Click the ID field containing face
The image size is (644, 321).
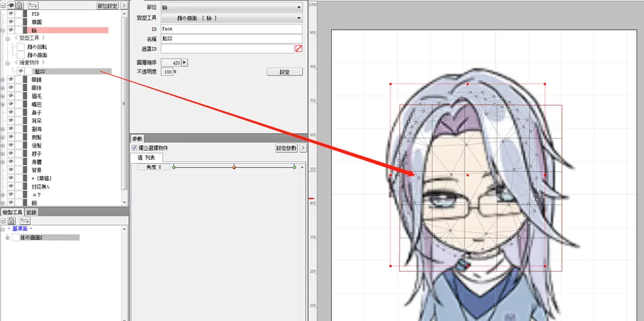pos(231,29)
